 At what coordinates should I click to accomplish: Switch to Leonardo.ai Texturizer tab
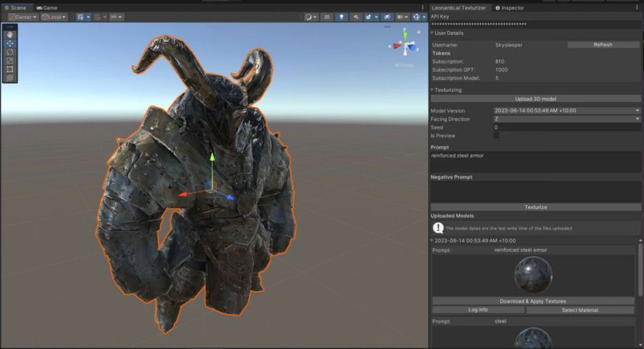coord(459,8)
